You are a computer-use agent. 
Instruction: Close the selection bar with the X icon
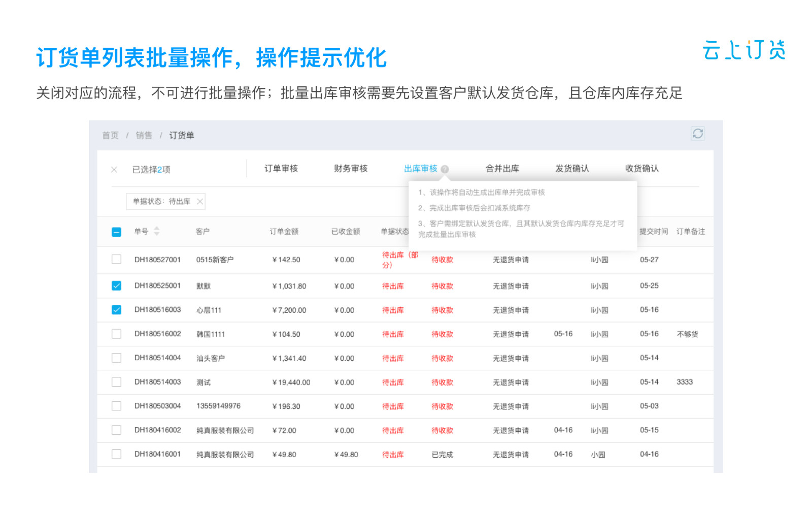[114, 170]
